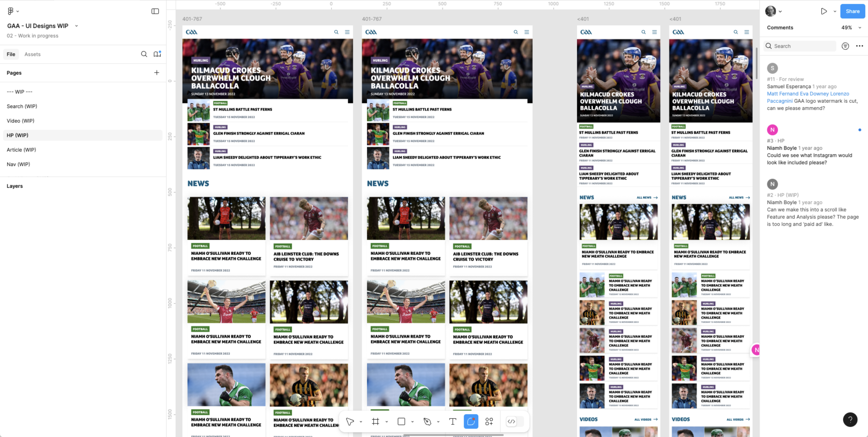The height and width of the screenshot is (437, 868).
Task: Select the Rectangle shape tool
Action: tap(401, 421)
